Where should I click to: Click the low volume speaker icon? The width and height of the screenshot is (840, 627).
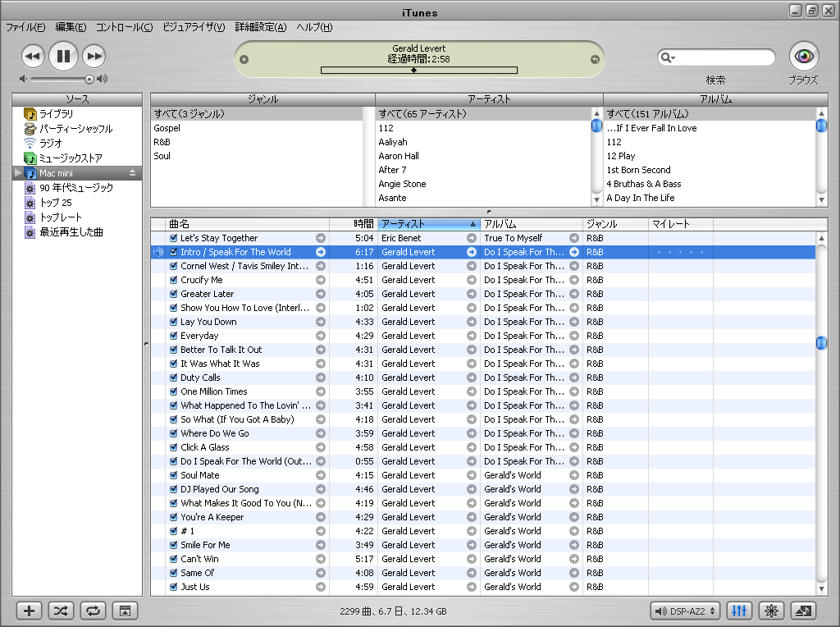pyautogui.click(x=23, y=79)
